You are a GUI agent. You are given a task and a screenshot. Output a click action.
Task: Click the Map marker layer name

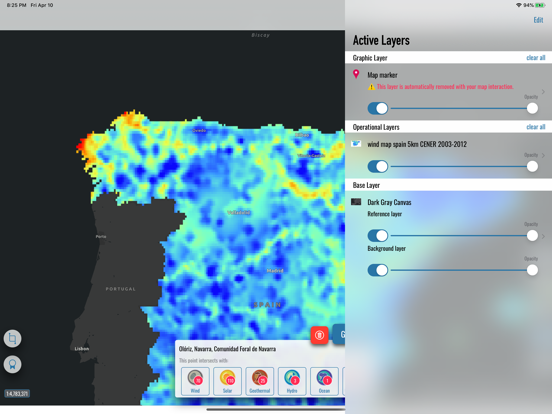[x=382, y=75]
